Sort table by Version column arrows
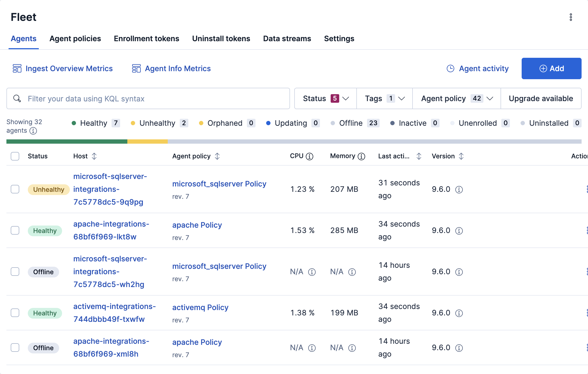 click(461, 156)
